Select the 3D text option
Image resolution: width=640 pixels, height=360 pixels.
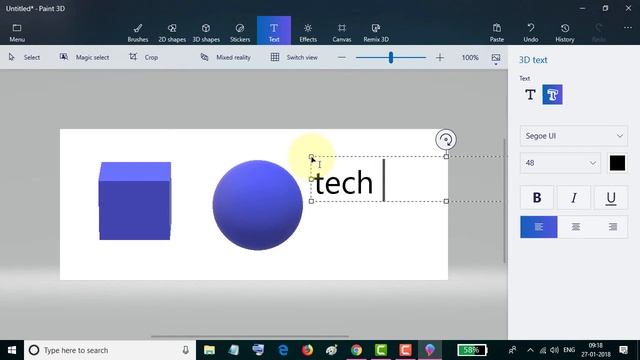[552, 95]
